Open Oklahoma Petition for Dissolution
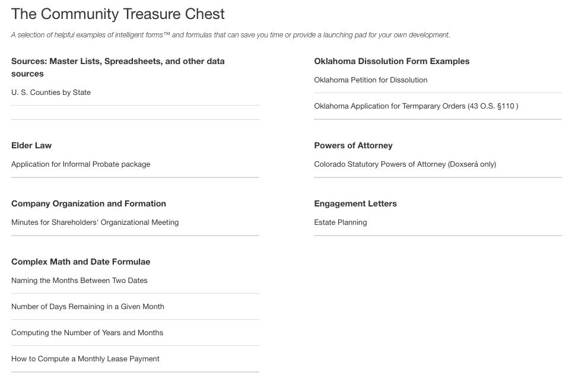 click(370, 80)
